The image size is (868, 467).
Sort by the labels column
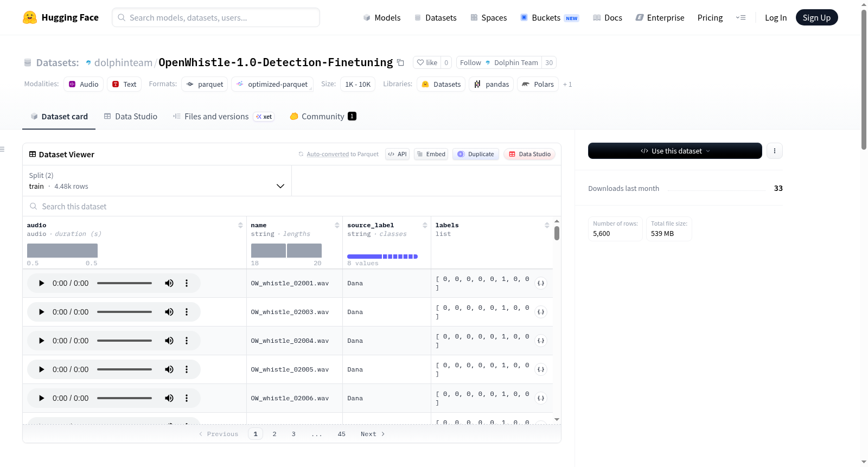547,225
